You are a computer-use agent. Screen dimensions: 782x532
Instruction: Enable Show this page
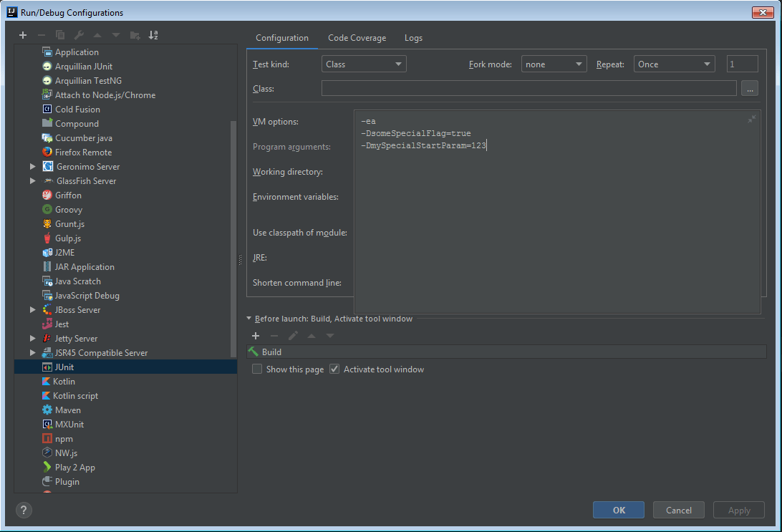[257, 369]
